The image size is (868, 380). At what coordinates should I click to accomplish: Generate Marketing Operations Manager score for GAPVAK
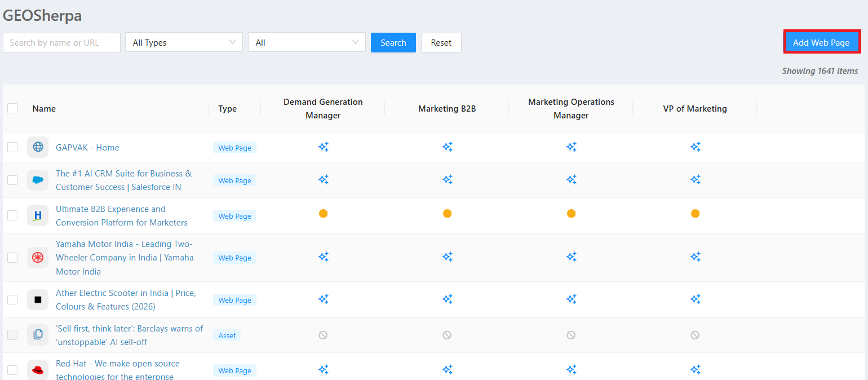[571, 147]
